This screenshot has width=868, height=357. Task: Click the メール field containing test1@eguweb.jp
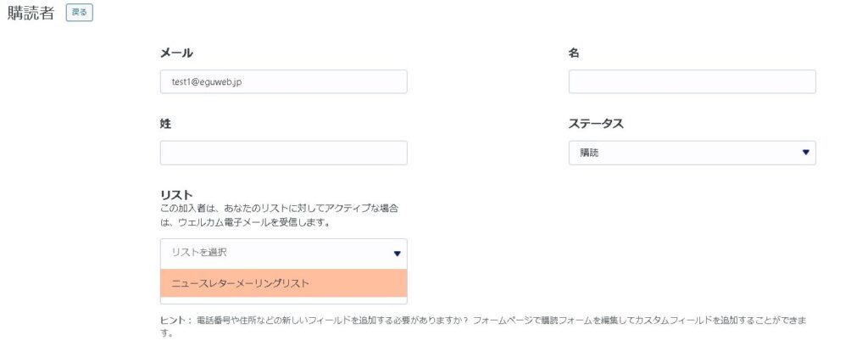click(x=283, y=81)
